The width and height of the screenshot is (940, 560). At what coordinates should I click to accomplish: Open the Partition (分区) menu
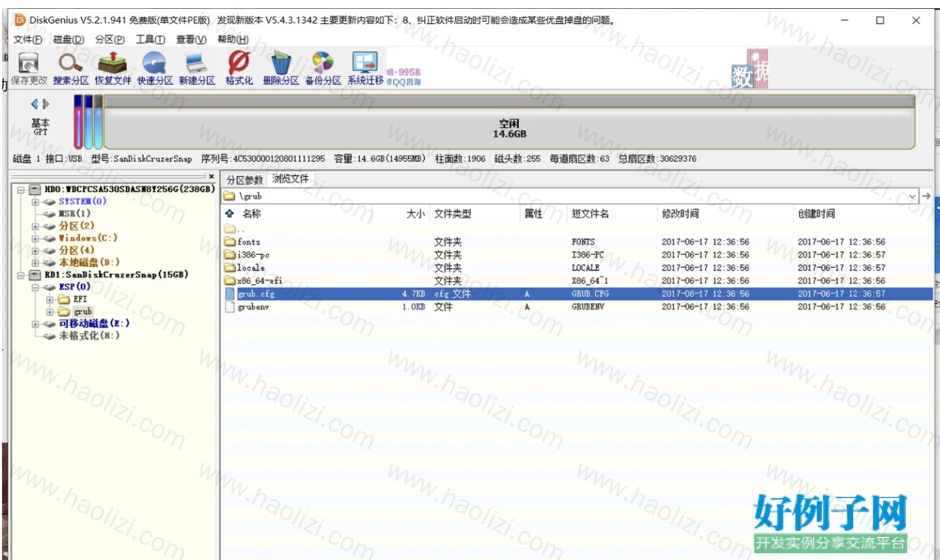pos(110,39)
